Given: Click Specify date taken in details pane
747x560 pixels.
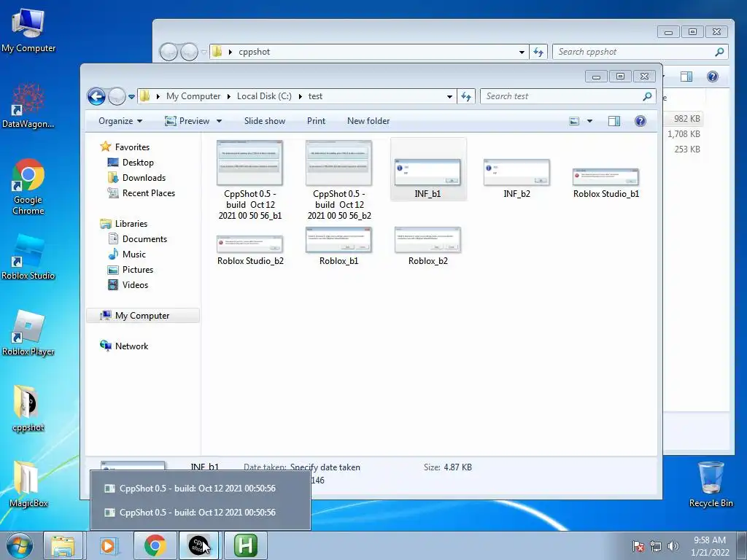Looking at the screenshot, I should [x=325, y=467].
